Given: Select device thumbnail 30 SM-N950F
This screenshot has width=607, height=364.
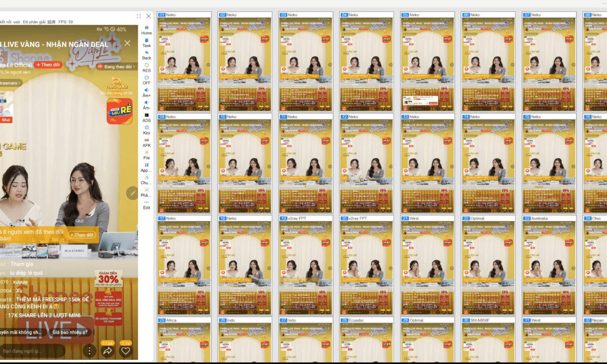Looking at the screenshot, I should 488,340.
